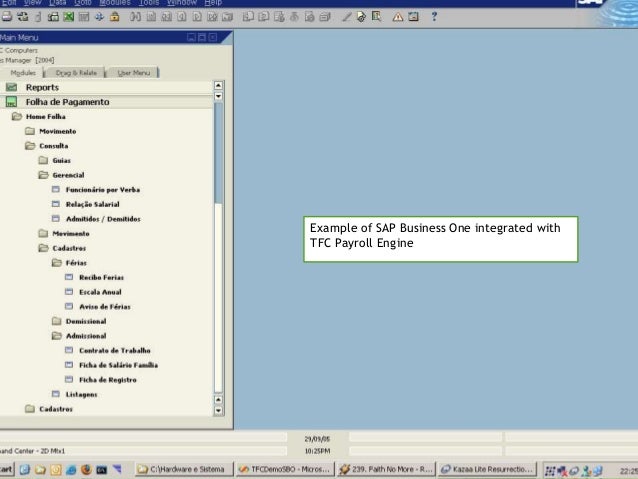Switch to Faith No More taskbar item
This screenshot has height=479, width=638.
click(386, 469)
